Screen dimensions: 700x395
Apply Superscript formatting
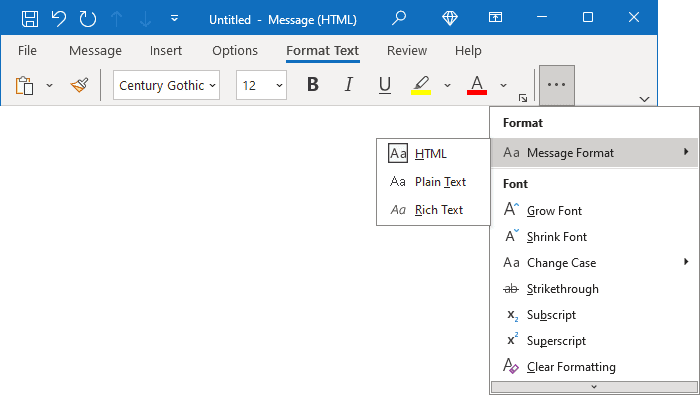point(594,341)
